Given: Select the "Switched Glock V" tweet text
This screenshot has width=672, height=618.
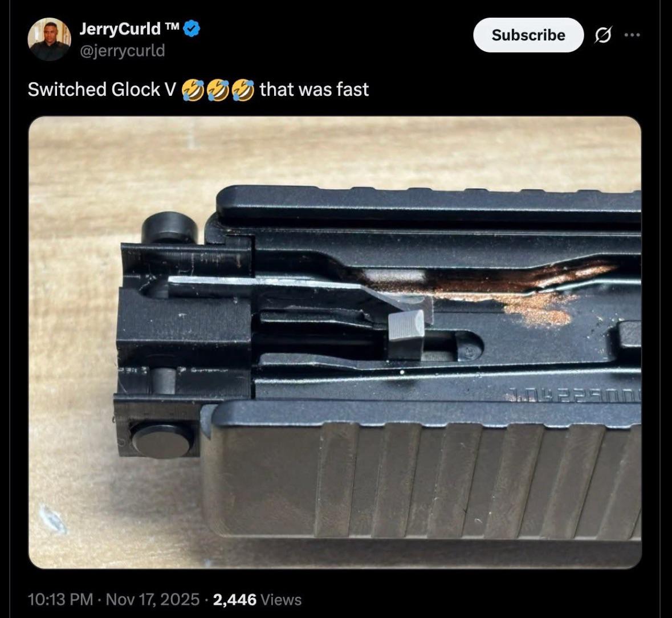Looking at the screenshot, I should coord(102,90).
